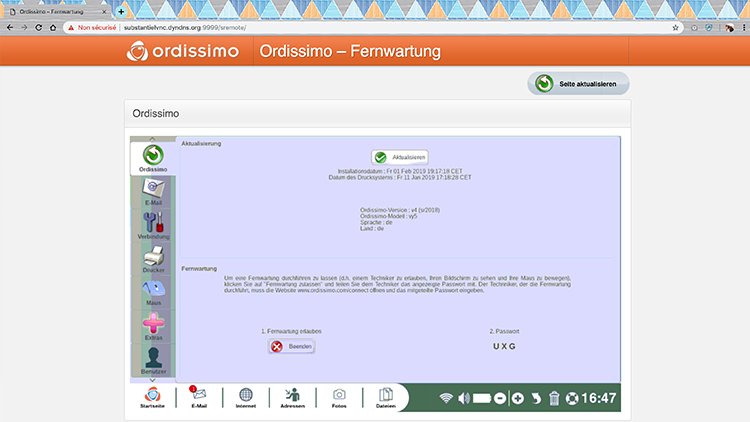Open E-Mail from the bottom bar

pyautogui.click(x=199, y=398)
